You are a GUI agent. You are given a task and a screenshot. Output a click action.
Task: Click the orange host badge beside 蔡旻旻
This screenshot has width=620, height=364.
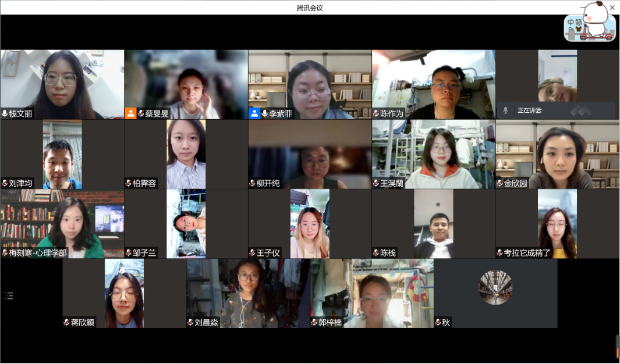point(130,113)
